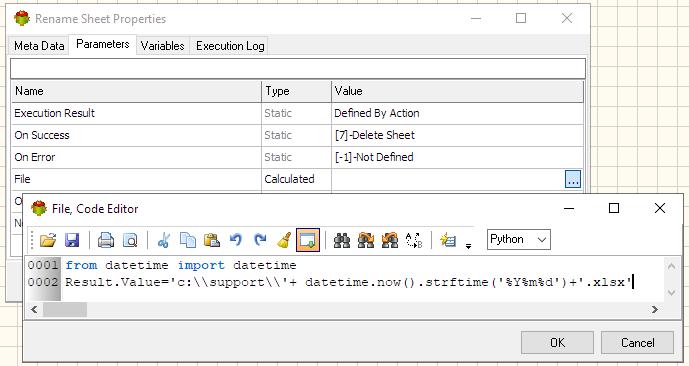Click the Name column header

tap(137, 91)
